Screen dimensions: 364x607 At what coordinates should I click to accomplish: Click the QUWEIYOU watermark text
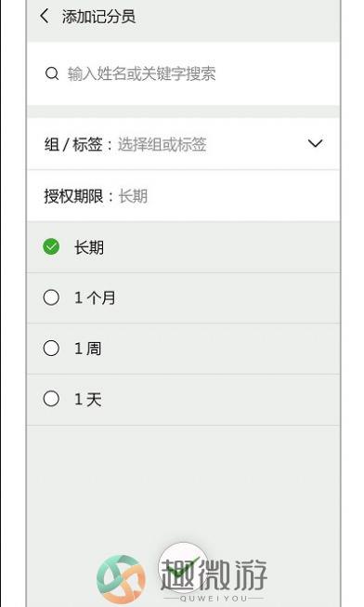[x=214, y=599]
